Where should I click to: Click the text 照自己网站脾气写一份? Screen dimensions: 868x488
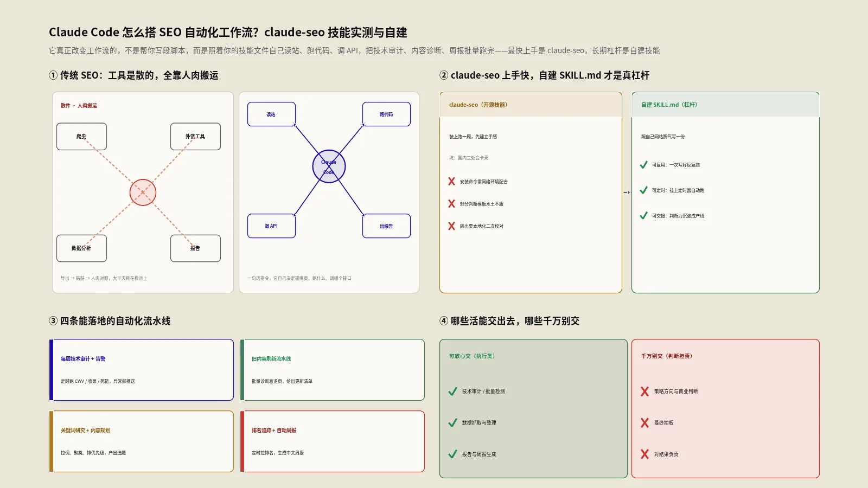[x=663, y=137]
